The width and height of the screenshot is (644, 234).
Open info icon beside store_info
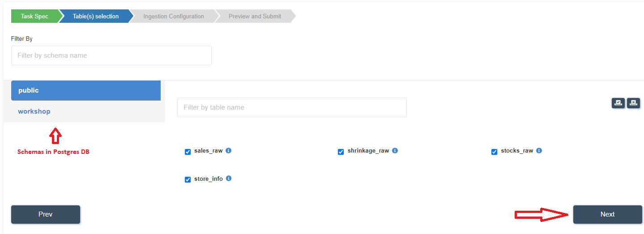[229, 179]
